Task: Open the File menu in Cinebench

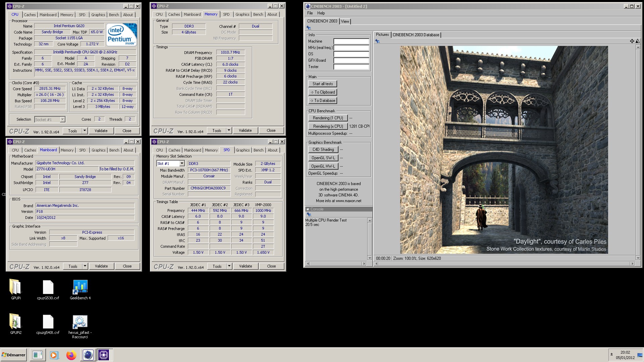Action: [310, 13]
